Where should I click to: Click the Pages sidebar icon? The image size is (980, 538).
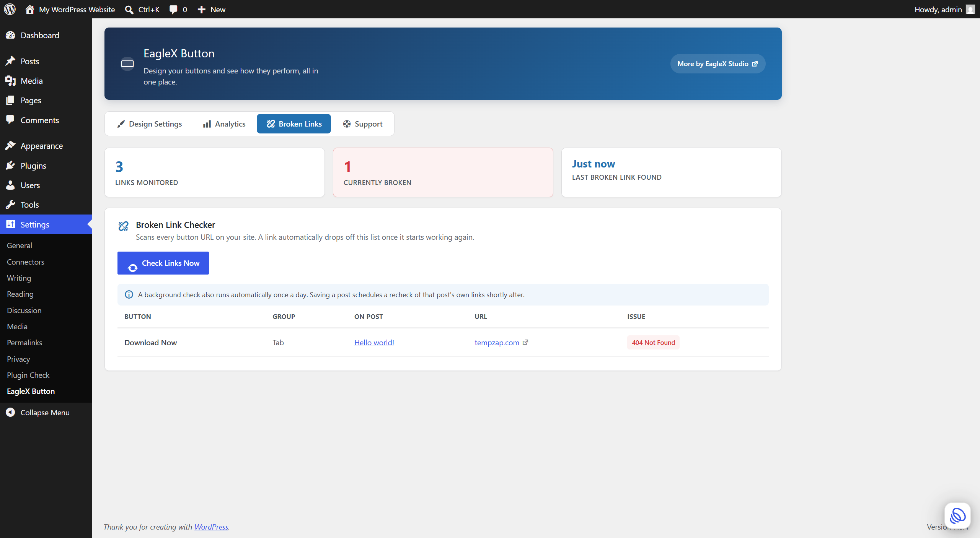click(x=10, y=100)
